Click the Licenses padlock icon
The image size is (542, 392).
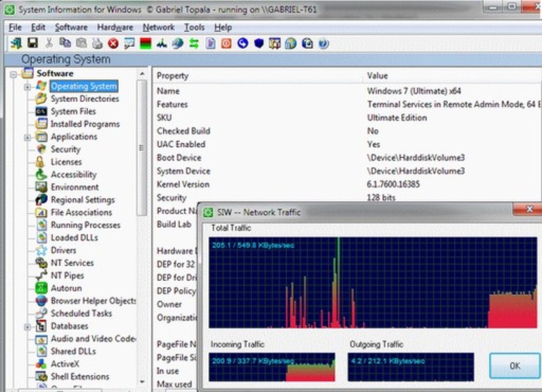40,161
